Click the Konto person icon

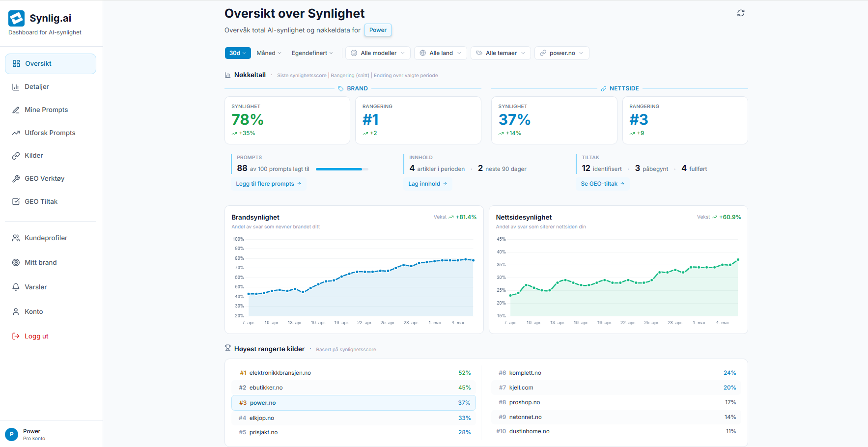click(x=16, y=312)
